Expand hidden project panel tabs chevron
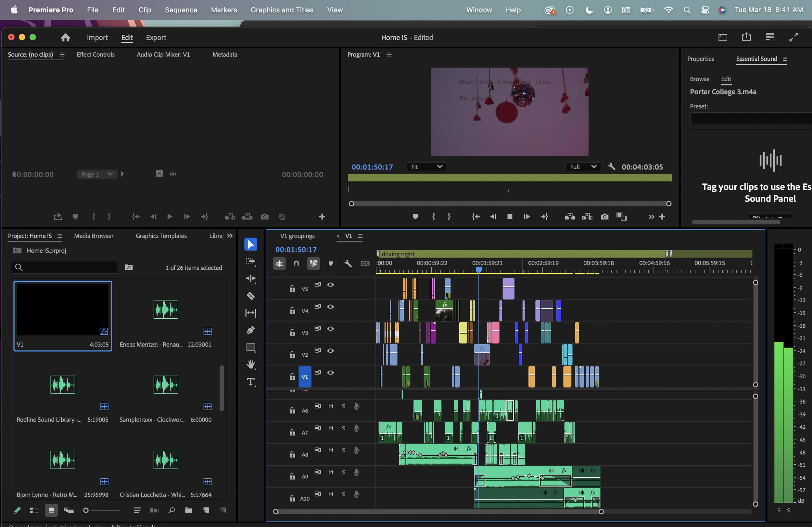Image resolution: width=812 pixels, height=527 pixels. [x=230, y=236]
